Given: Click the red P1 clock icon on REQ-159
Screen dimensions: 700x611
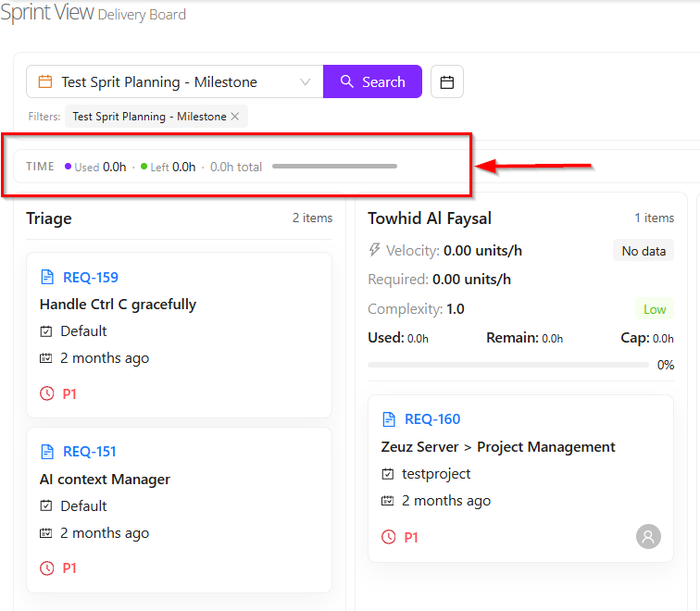Looking at the screenshot, I should click(47, 393).
